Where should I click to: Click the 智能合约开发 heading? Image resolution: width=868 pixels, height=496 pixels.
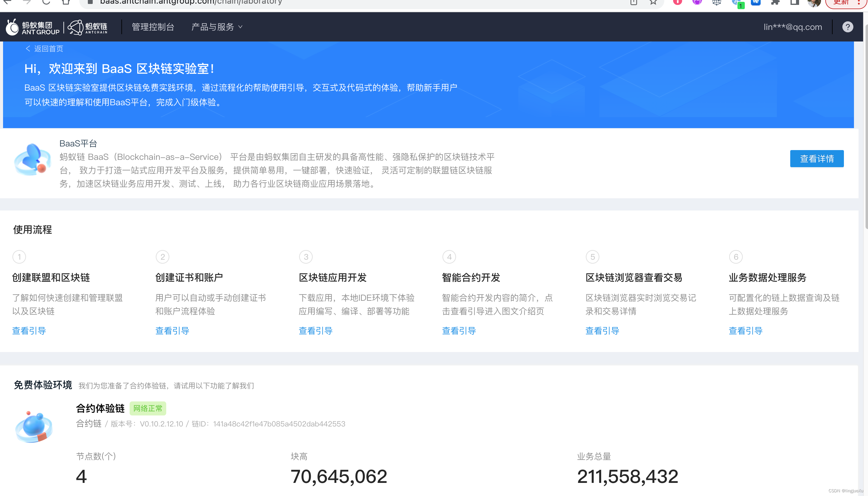471,278
